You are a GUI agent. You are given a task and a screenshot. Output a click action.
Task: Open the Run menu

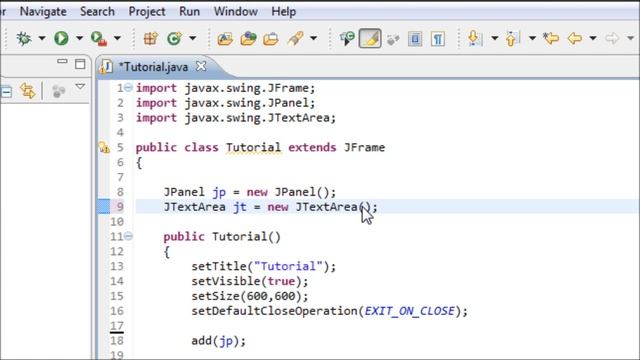coord(189,11)
